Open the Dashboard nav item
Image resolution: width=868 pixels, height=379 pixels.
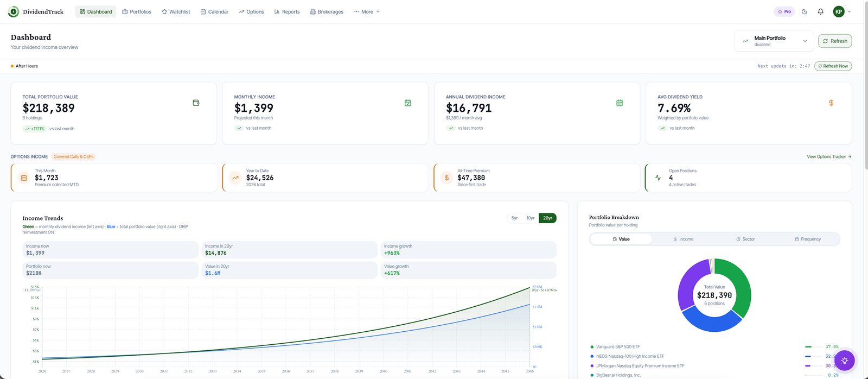click(x=95, y=11)
